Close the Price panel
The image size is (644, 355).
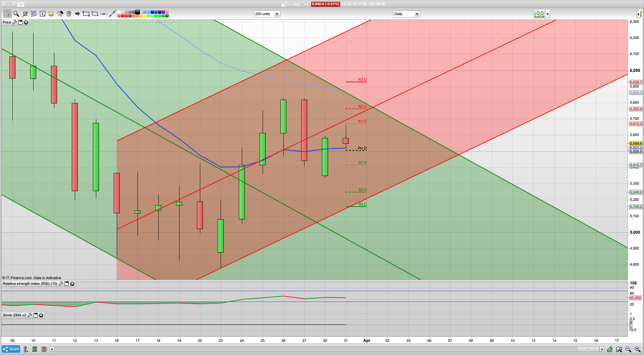coord(26,23)
